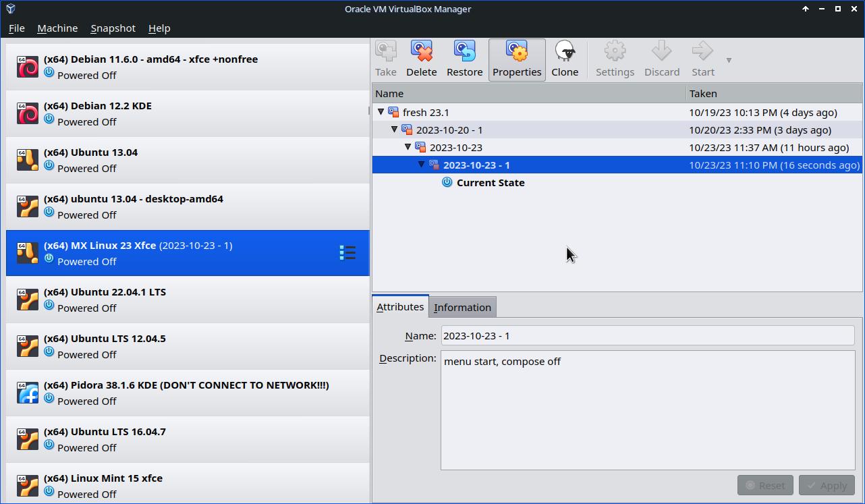The height and width of the screenshot is (504, 865).
Task: Click the 10/19/23 10:13 PM taken timestamp
Action: 763,112
